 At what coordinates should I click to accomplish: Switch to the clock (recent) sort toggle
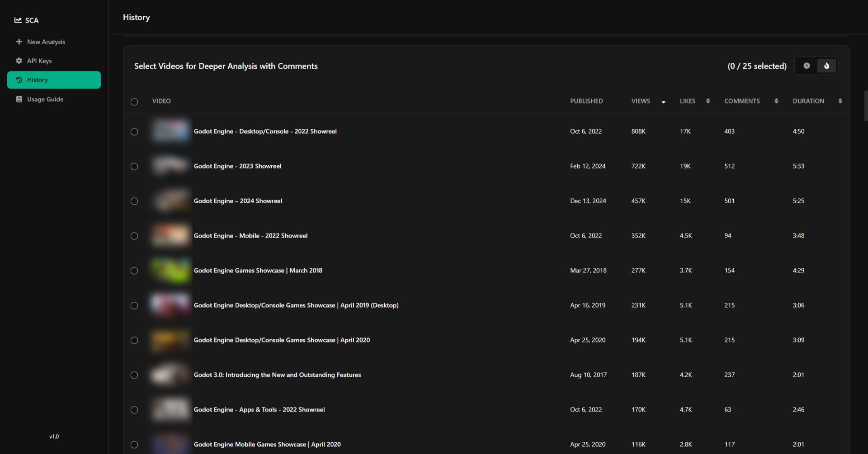pos(807,66)
